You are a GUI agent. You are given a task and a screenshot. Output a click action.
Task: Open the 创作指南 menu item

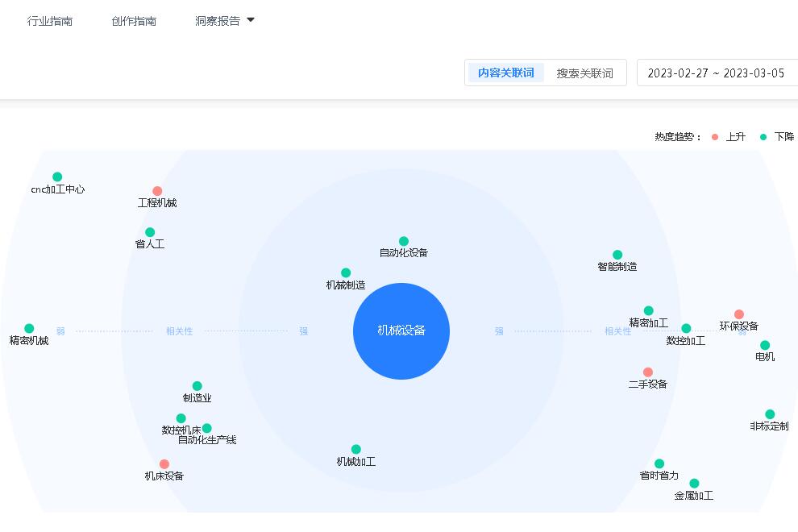[x=134, y=21]
